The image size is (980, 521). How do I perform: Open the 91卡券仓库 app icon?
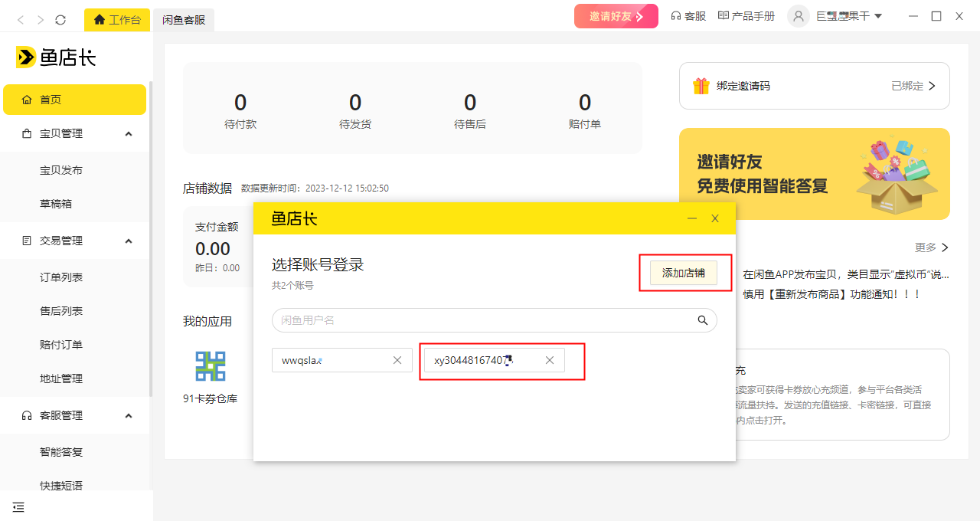point(211,366)
